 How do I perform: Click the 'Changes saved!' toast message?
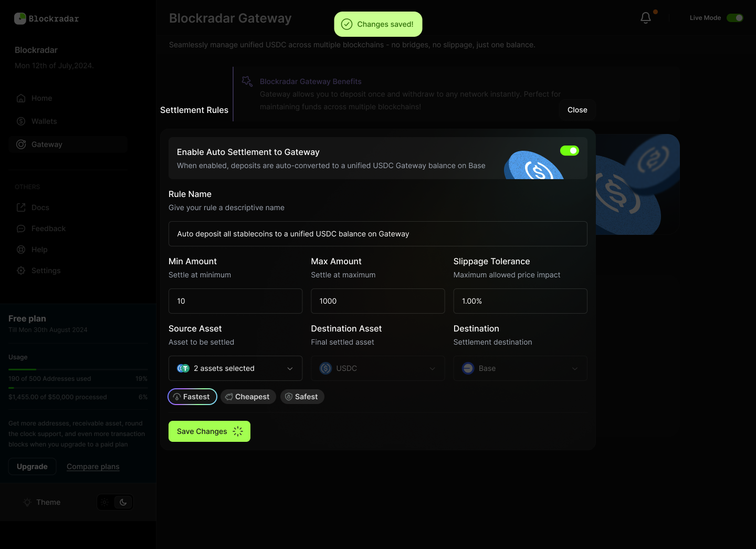point(378,24)
